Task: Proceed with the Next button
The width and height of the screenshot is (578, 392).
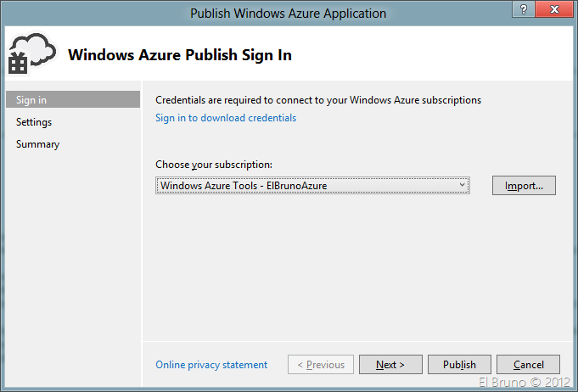Action: [x=390, y=365]
